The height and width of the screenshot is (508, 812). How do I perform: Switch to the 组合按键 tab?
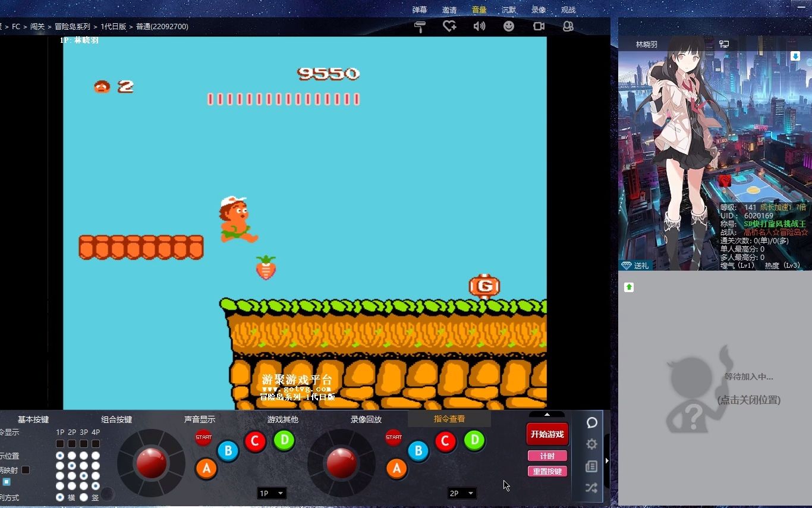(x=117, y=419)
